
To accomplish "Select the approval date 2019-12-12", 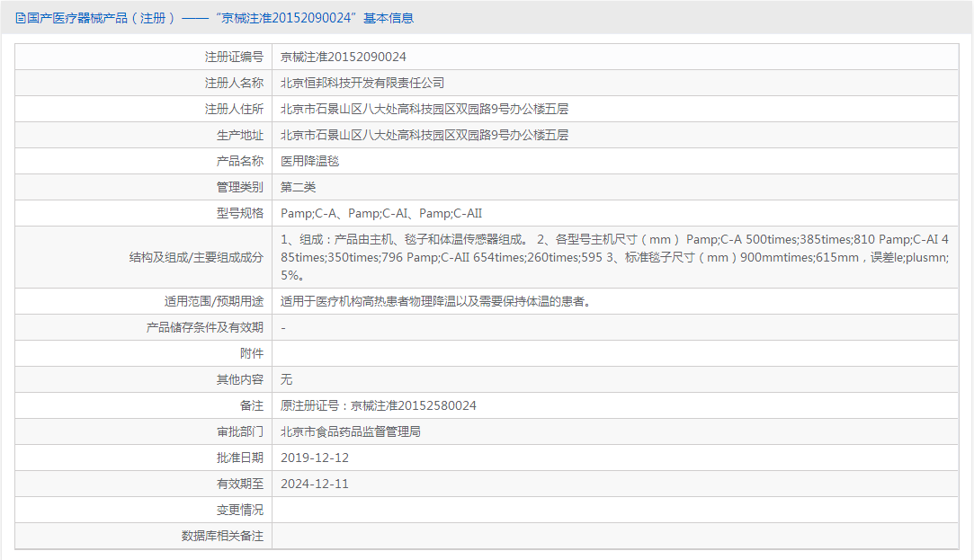I will (315, 458).
